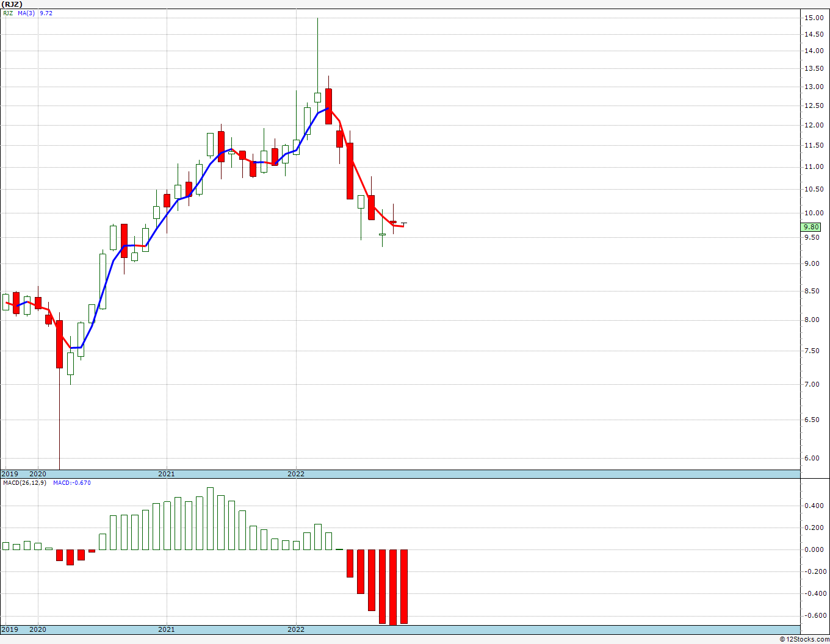The width and height of the screenshot is (830, 644).
Task: Click the green 9.80 current price tag
Action: [811, 227]
